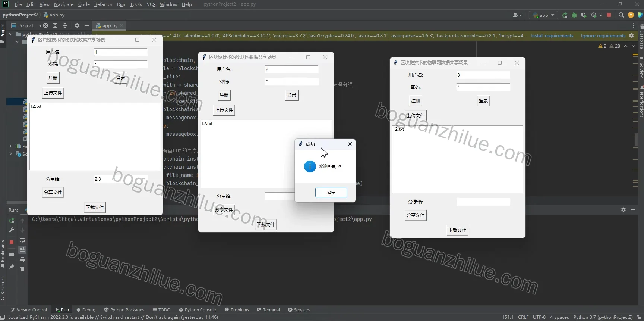Click the trash Clear All icon in Run panel
The width and height of the screenshot is (644, 321).
click(22, 269)
